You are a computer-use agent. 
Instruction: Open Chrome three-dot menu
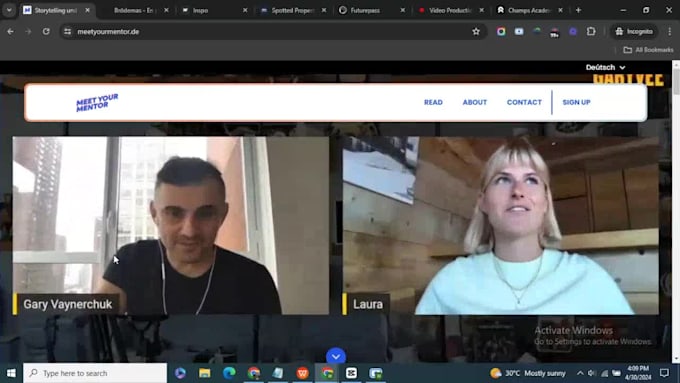click(x=669, y=31)
